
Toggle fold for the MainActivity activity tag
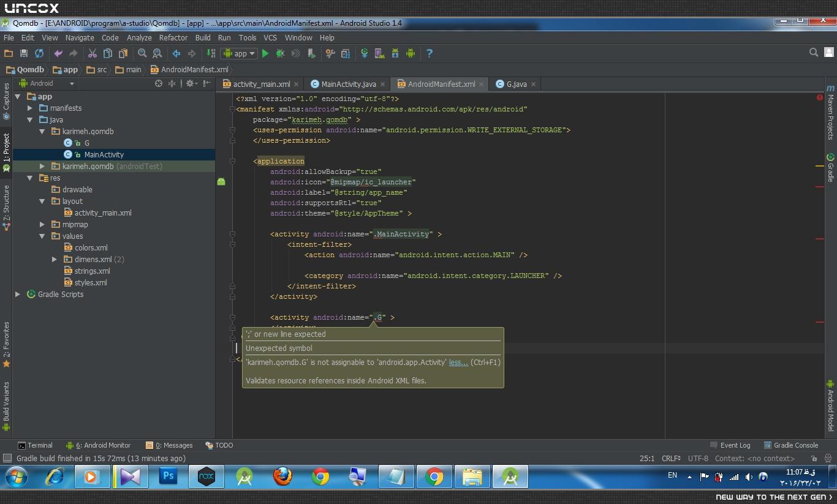[233, 234]
